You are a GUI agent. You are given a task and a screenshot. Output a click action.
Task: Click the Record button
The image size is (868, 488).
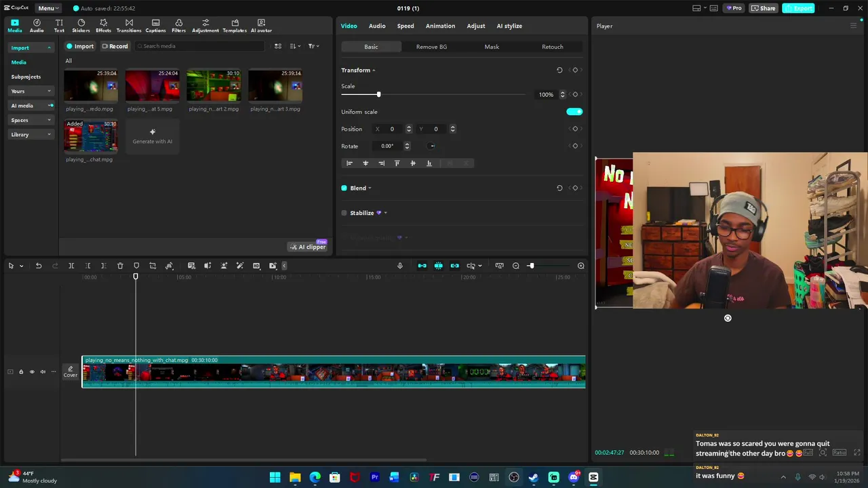click(115, 46)
